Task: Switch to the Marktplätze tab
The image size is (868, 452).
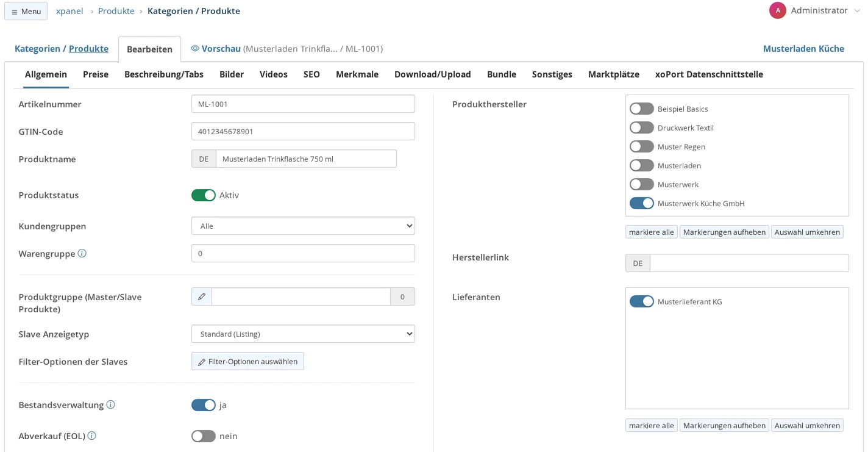Action: point(614,74)
